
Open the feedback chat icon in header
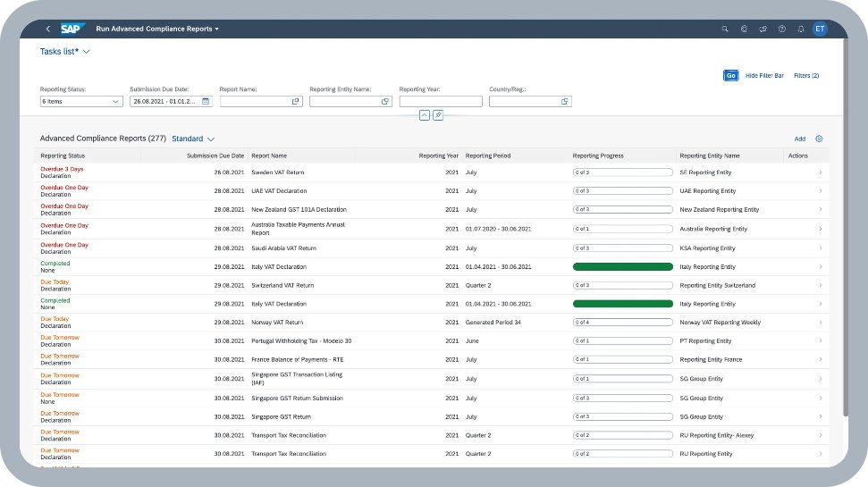click(763, 29)
